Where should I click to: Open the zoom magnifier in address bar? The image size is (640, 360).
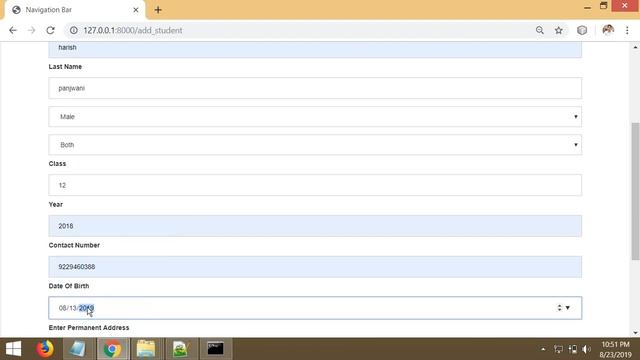540,30
